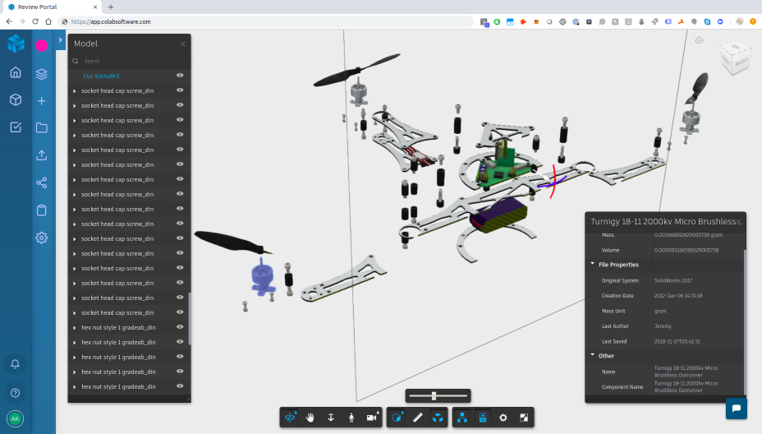Open viewer Settings gear in bottom toolbar
Screen dimensions: 762x434
(503, 417)
